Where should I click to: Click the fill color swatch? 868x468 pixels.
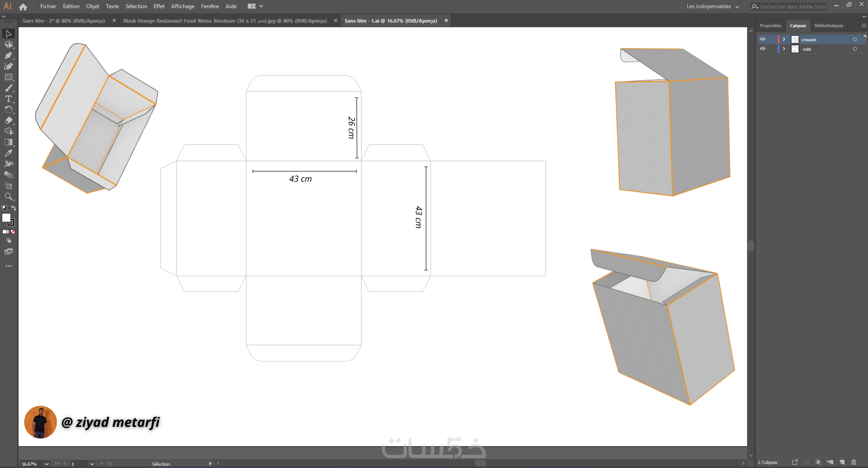(6, 218)
